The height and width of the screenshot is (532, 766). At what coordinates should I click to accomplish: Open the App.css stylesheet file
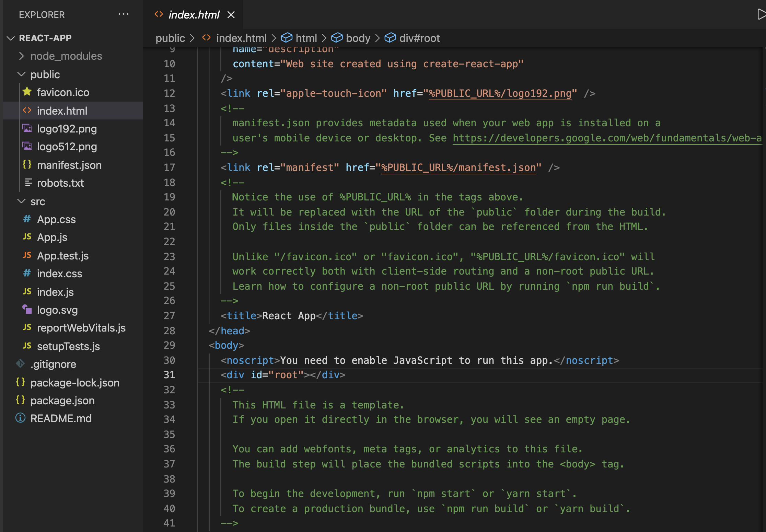56,219
